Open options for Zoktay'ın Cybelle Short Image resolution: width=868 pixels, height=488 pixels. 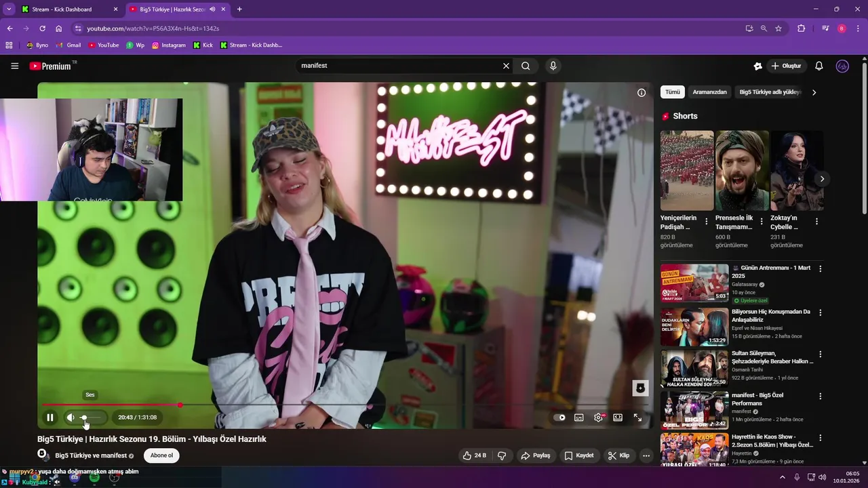tap(816, 222)
